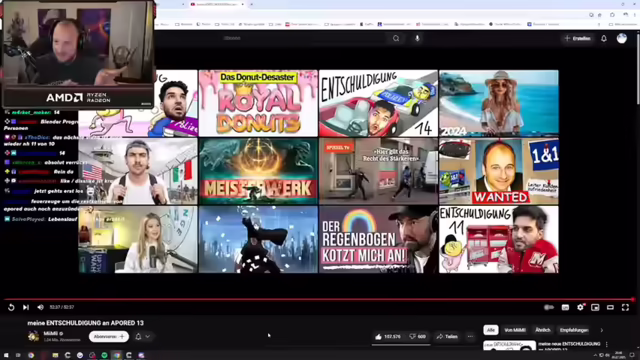Select the Von MiiMii filter chip
The image size is (640, 360).
(x=515, y=330)
